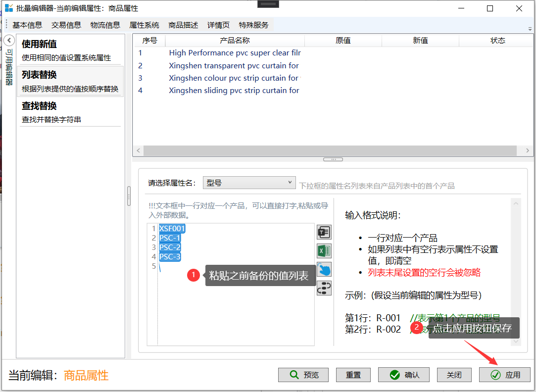Collapse the left editor panel with arrow

9,41
